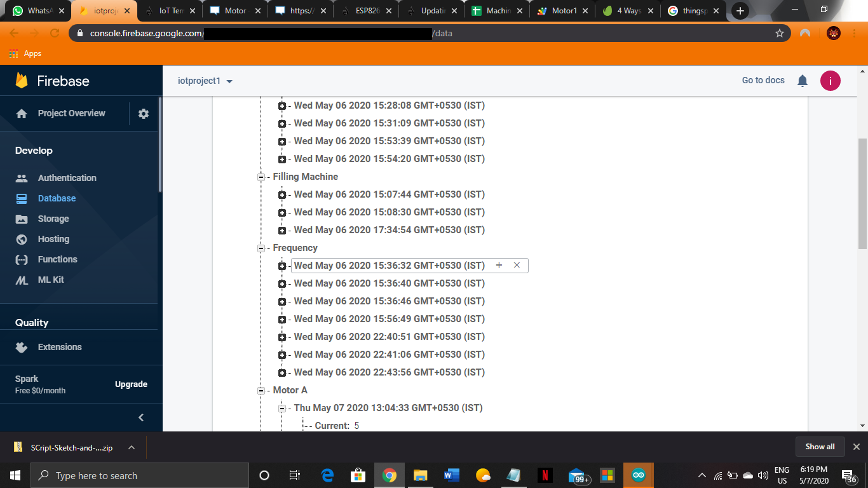Open the iotproject1 project switcher dropdown
868x488 pixels.
(203, 81)
